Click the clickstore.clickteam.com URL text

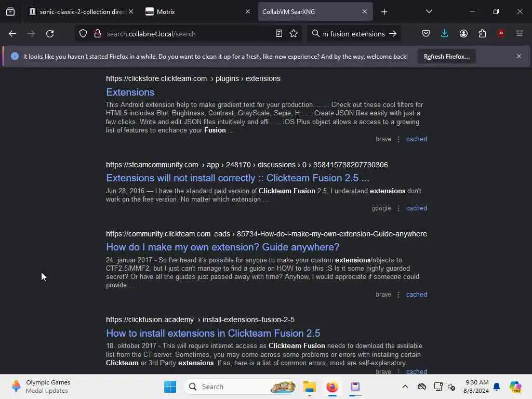(156, 78)
